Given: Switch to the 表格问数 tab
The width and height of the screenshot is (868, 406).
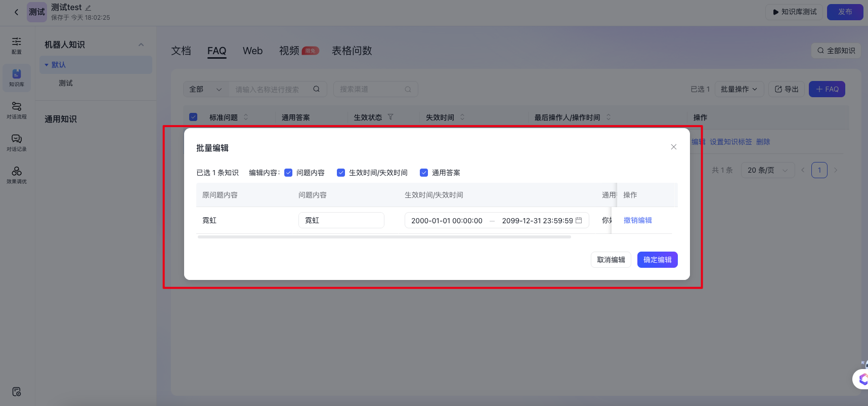Looking at the screenshot, I should (x=352, y=51).
